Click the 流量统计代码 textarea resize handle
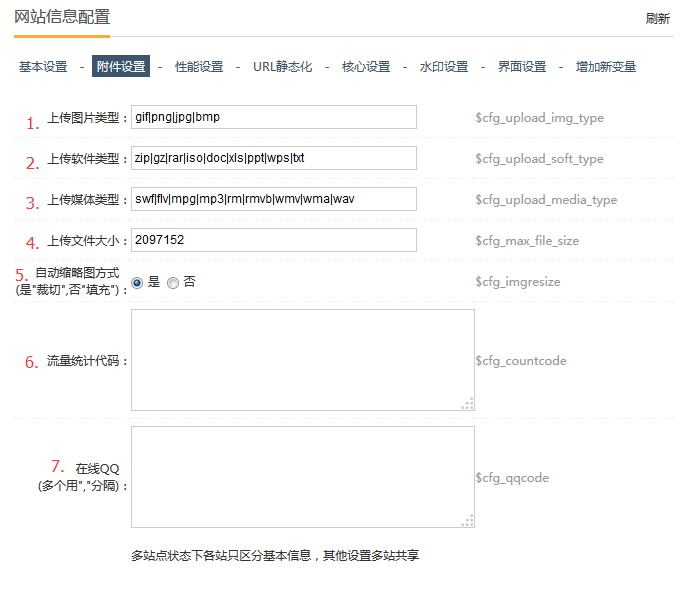This screenshot has width=680, height=591. [x=467, y=403]
